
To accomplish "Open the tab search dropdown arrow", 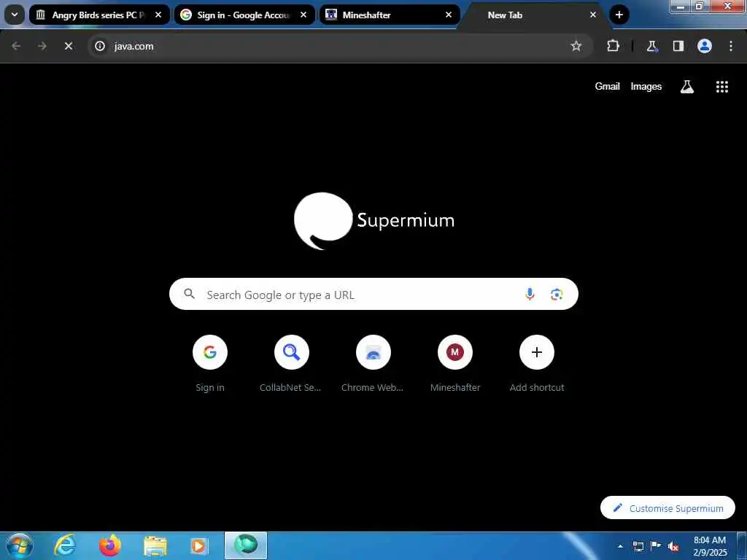I will pos(15,15).
